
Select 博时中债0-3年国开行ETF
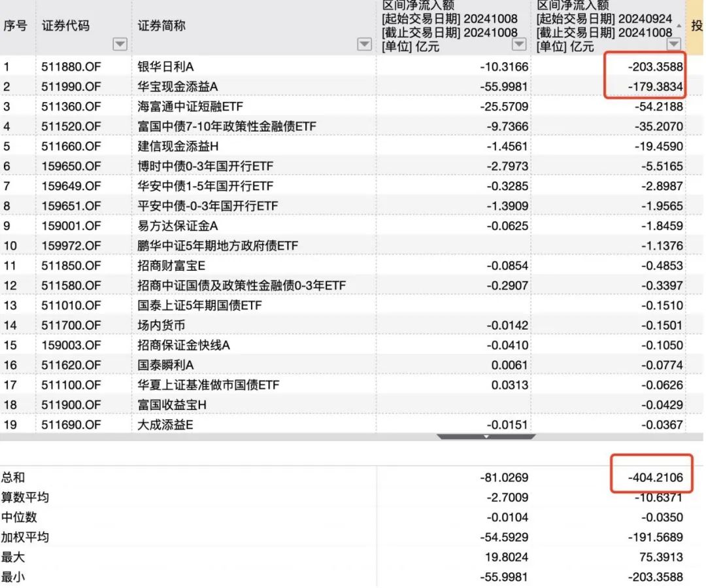click(x=343, y=166)
